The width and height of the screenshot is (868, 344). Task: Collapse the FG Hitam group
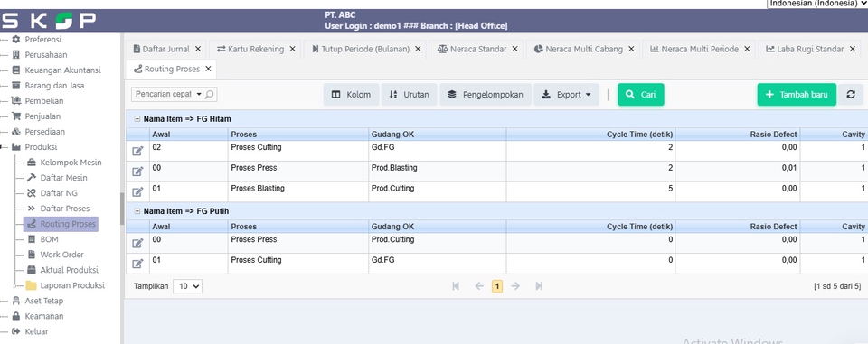(137, 119)
